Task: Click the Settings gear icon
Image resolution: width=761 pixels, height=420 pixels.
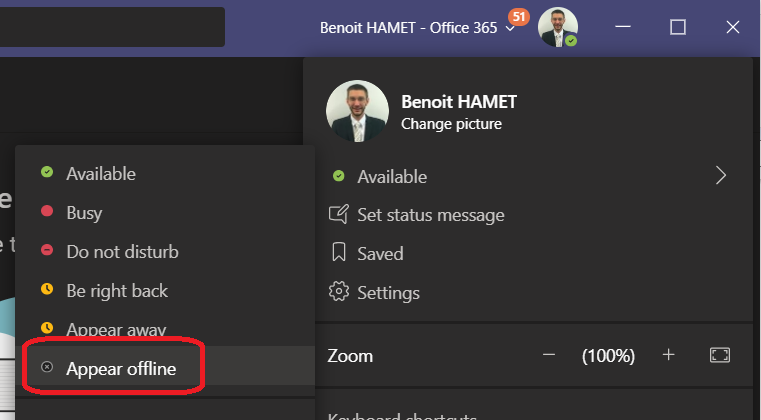Action: tap(339, 293)
